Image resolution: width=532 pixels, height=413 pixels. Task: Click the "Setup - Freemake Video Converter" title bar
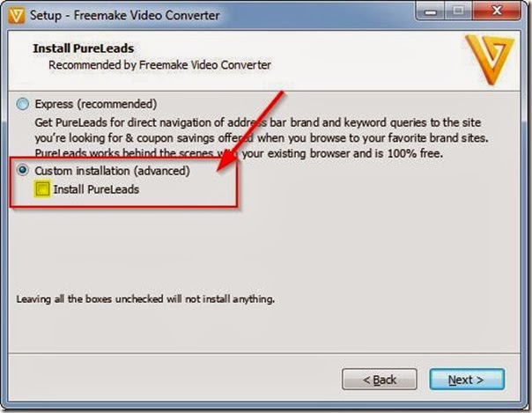tap(124, 15)
